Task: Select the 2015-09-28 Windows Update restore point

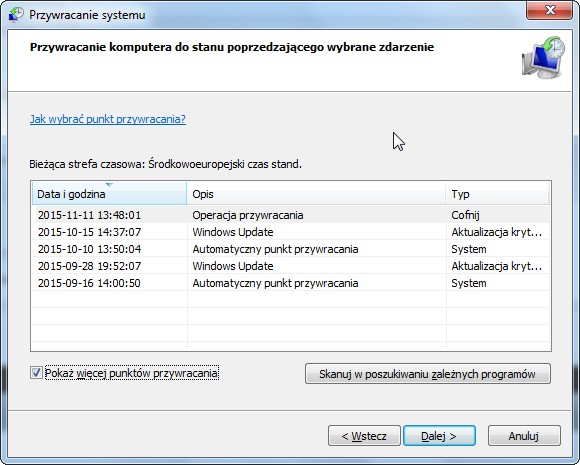Action: (291, 266)
